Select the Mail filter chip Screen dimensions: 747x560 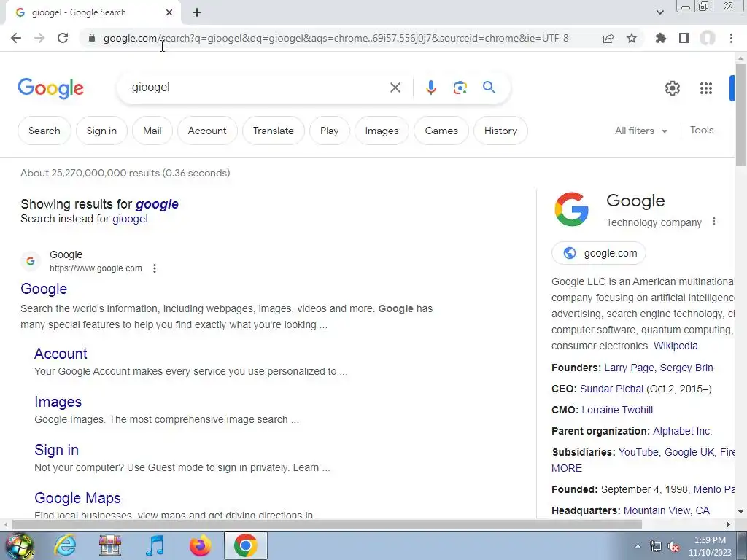click(152, 131)
